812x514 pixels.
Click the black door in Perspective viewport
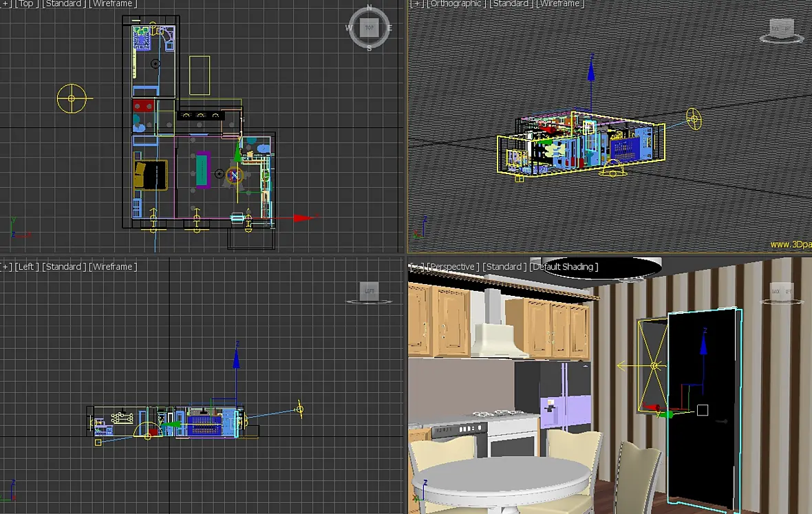(702, 407)
